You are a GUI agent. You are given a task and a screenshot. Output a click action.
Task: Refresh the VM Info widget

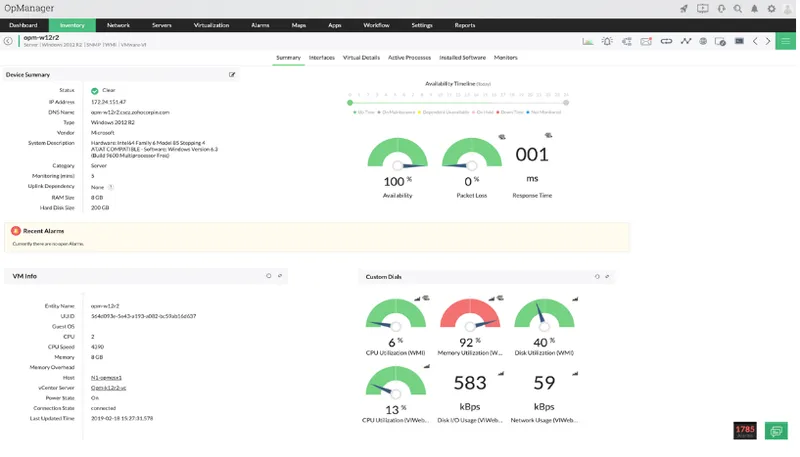[268, 276]
